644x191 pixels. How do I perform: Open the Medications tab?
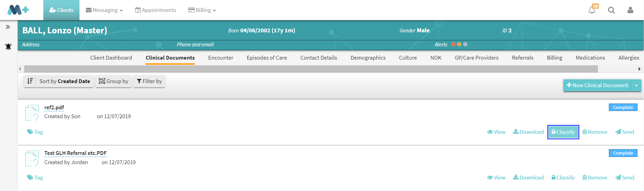tap(590, 58)
